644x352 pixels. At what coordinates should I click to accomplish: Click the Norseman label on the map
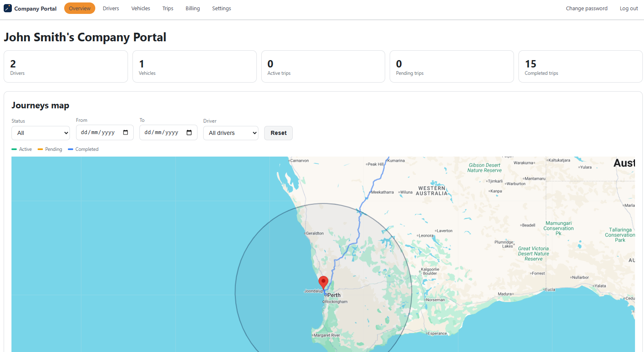pyautogui.click(x=435, y=300)
